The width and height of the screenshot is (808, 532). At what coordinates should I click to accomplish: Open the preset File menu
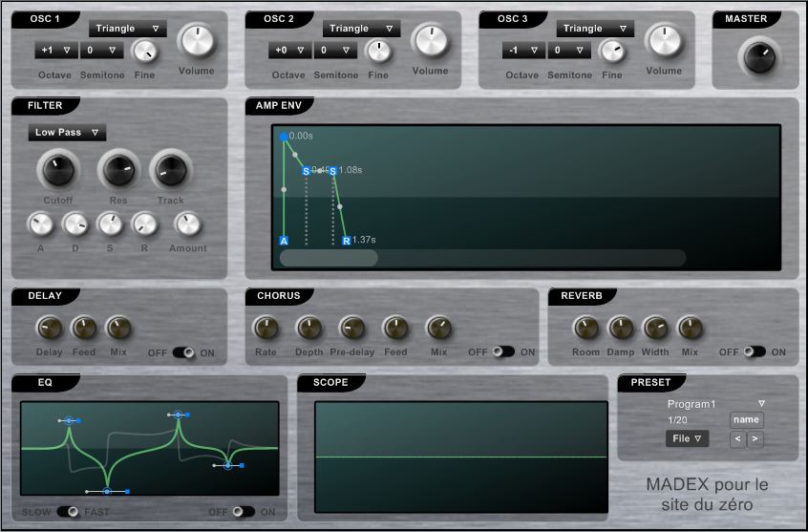pyautogui.click(x=687, y=438)
